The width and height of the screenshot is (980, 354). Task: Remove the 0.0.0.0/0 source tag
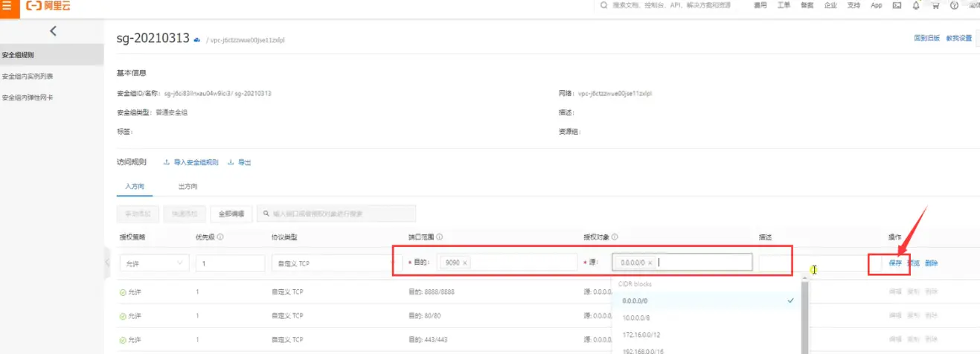(x=650, y=263)
